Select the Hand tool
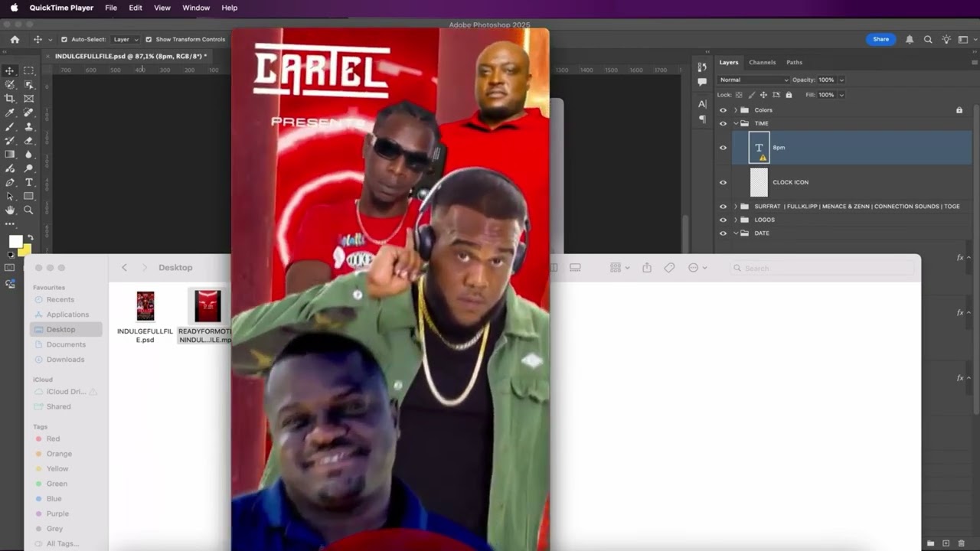The width and height of the screenshot is (980, 551). pos(10,210)
